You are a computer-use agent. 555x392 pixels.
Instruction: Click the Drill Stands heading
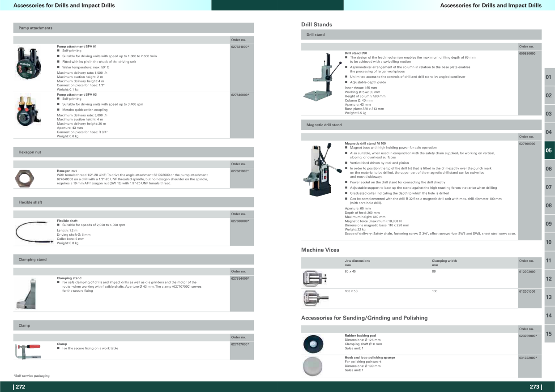click(316, 25)
